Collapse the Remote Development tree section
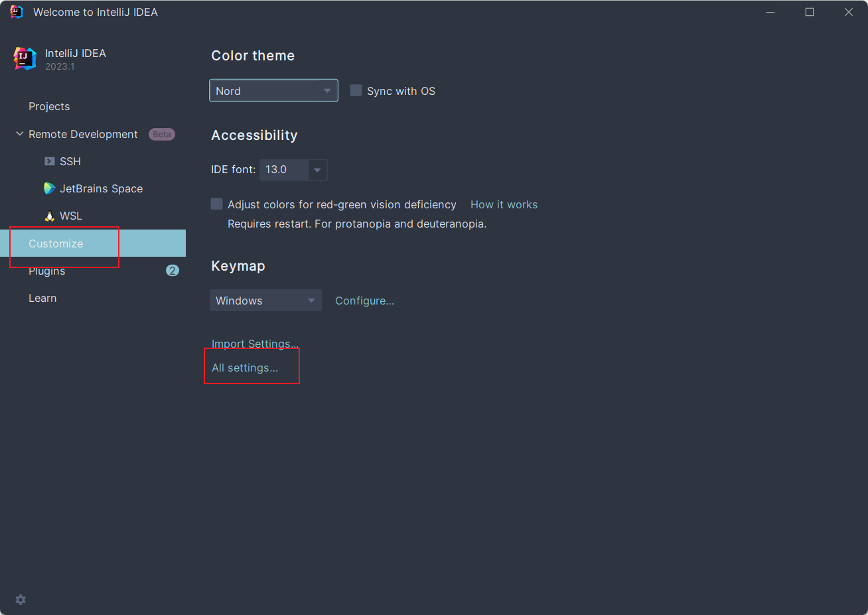 point(19,134)
